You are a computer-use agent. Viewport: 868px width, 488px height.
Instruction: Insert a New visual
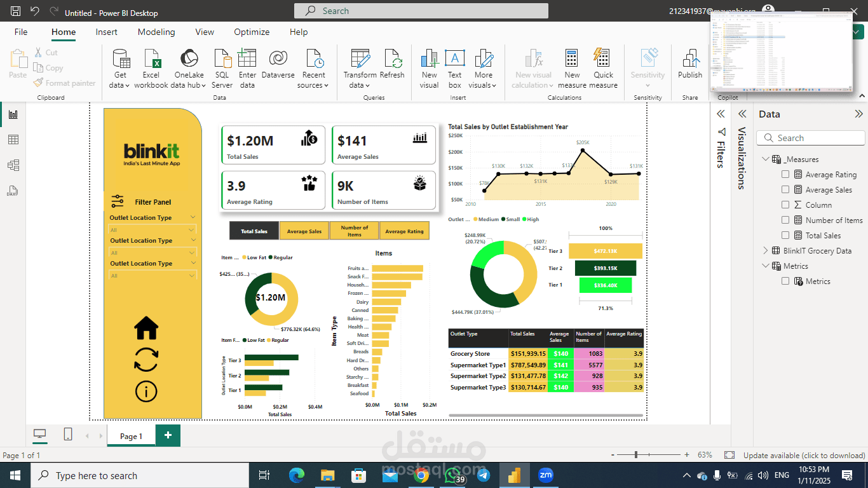(430, 69)
